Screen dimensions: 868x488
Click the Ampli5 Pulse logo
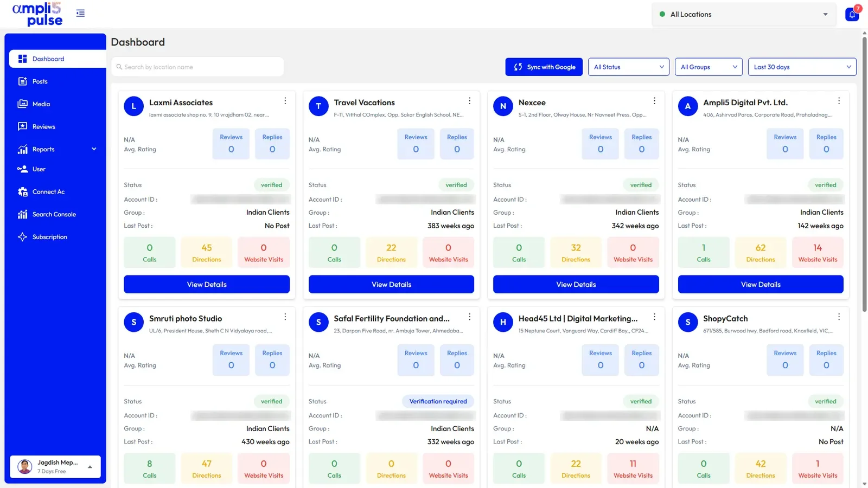tap(37, 14)
